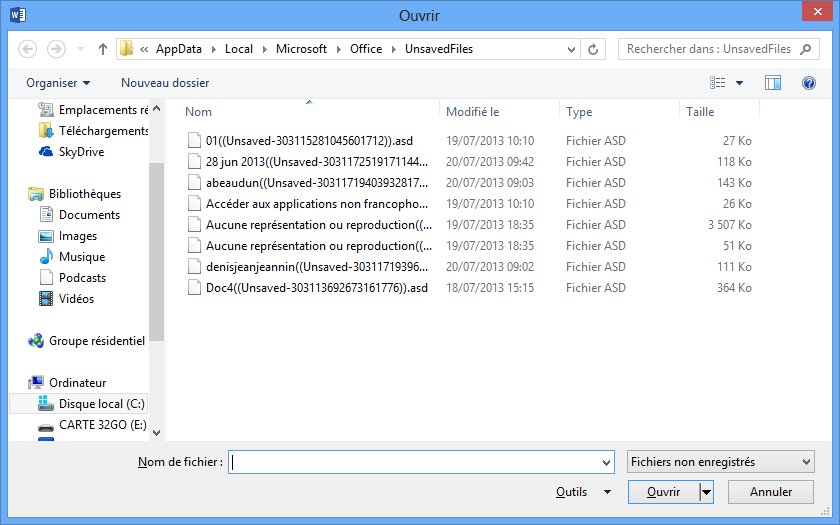Click the Up one level arrow icon
Viewport: 840px width, 525px height.
[103, 49]
